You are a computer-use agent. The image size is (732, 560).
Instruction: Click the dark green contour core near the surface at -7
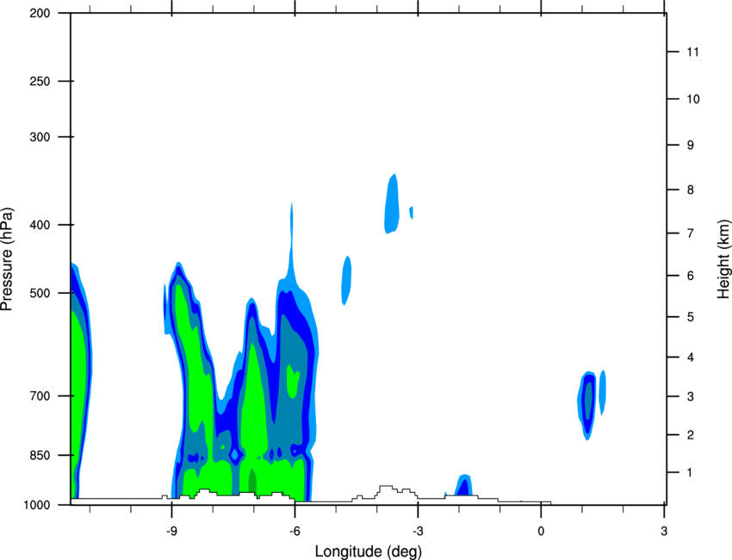[x=252, y=481]
